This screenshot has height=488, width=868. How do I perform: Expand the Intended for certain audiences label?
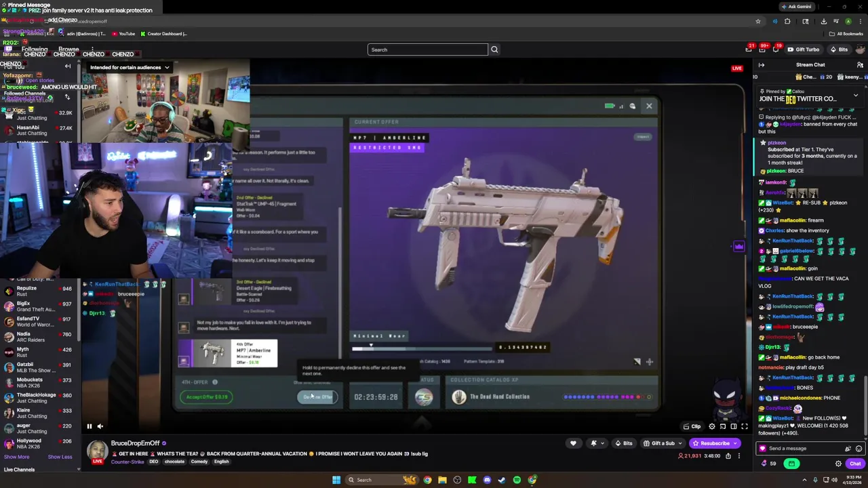pos(129,67)
